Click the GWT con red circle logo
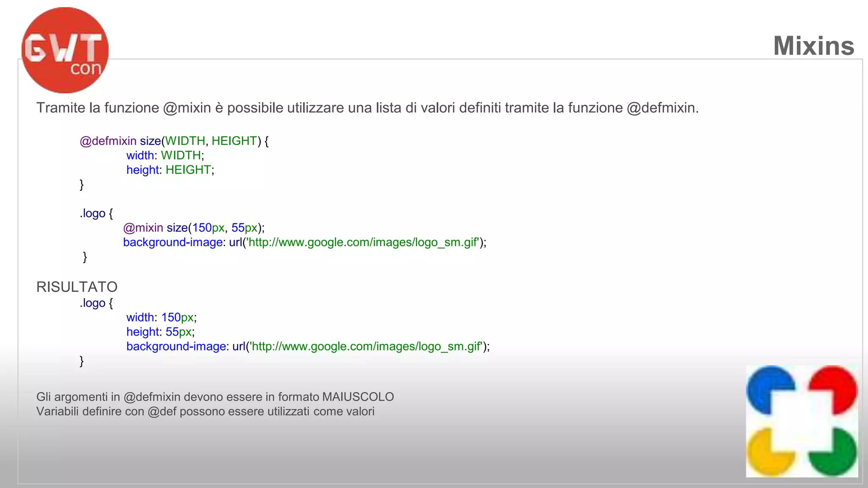This screenshot has height=488, width=868. [65, 50]
